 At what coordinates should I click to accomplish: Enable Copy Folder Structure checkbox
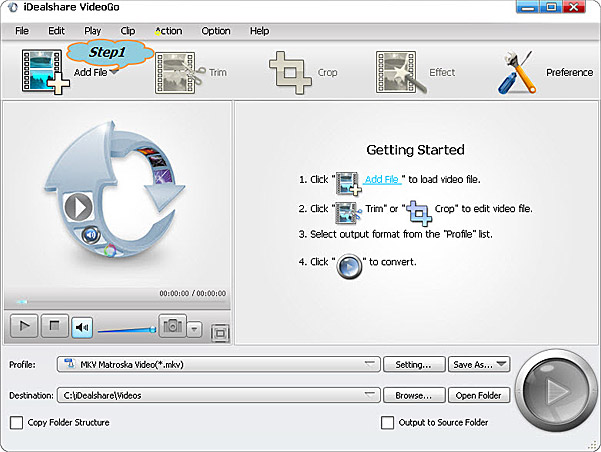tap(16, 422)
